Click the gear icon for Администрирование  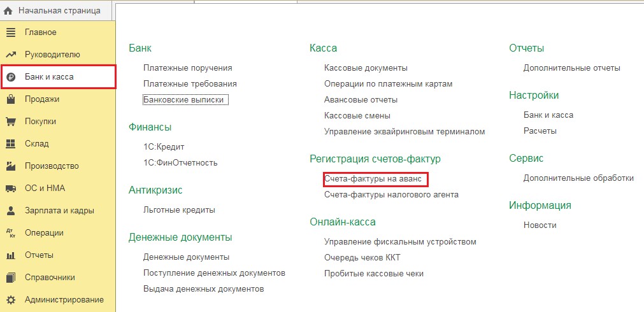pos(11,300)
